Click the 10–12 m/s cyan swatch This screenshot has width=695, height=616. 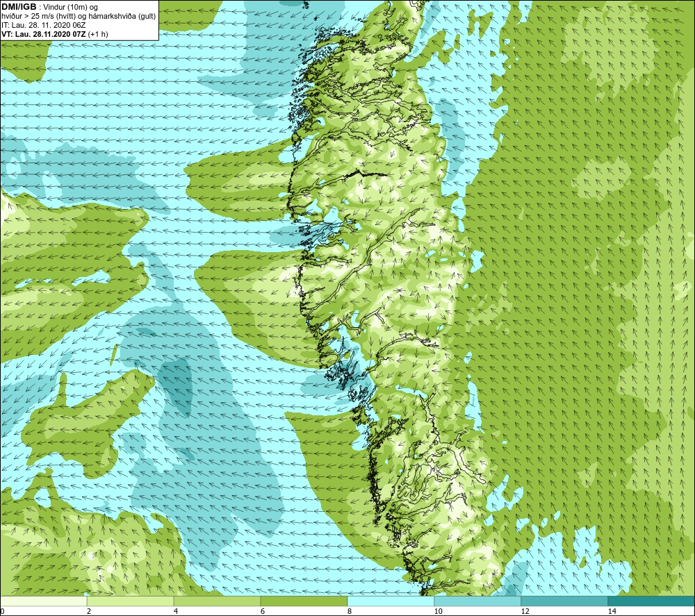(478, 601)
